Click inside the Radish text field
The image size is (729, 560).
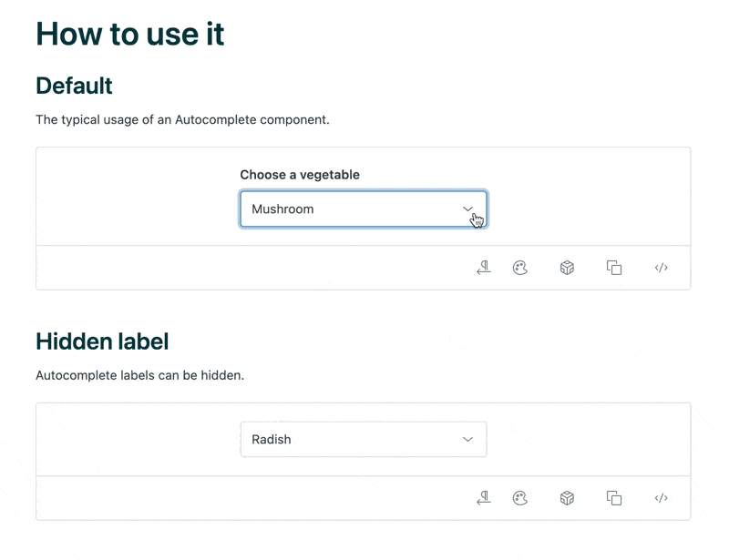[354, 439]
